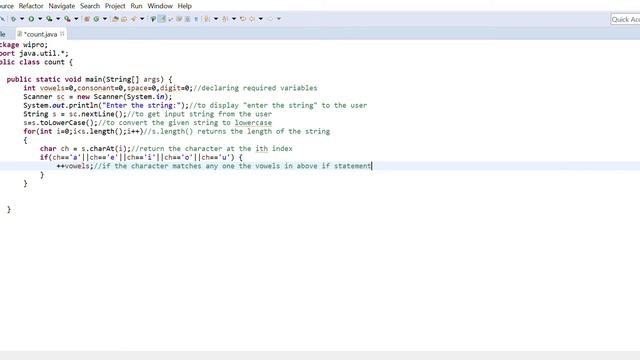Open the Forward history dropdown arrow

tap(279, 19)
